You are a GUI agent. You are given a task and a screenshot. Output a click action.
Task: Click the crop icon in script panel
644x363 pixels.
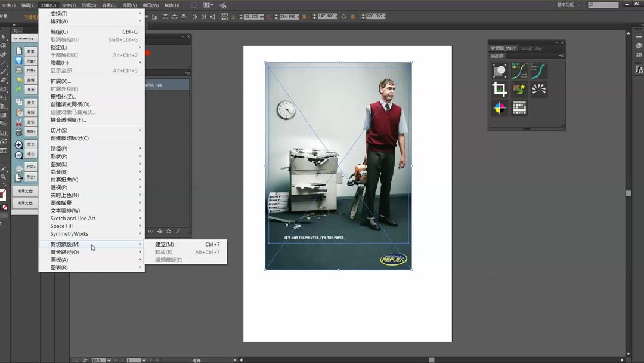(500, 90)
